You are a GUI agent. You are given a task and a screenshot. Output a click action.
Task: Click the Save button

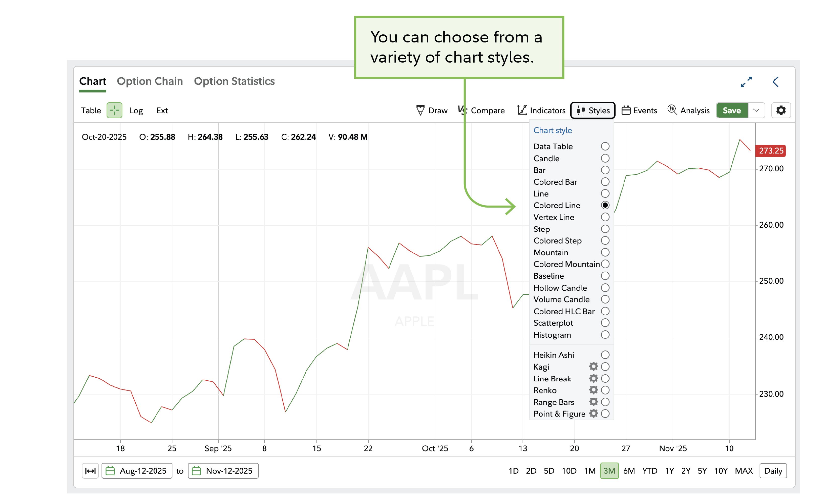click(x=732, y=110)
